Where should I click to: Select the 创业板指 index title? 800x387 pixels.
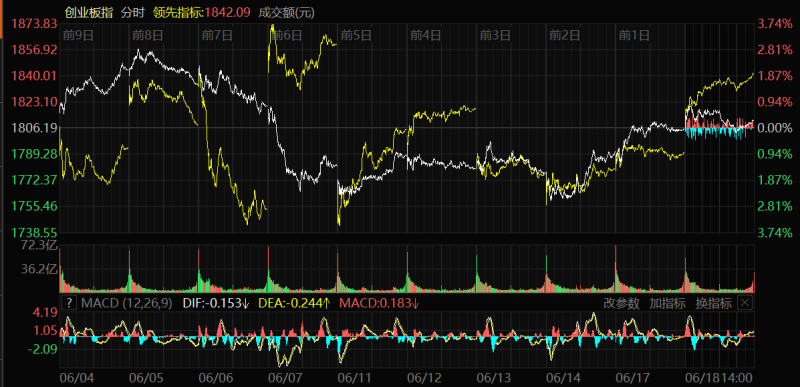89,13
